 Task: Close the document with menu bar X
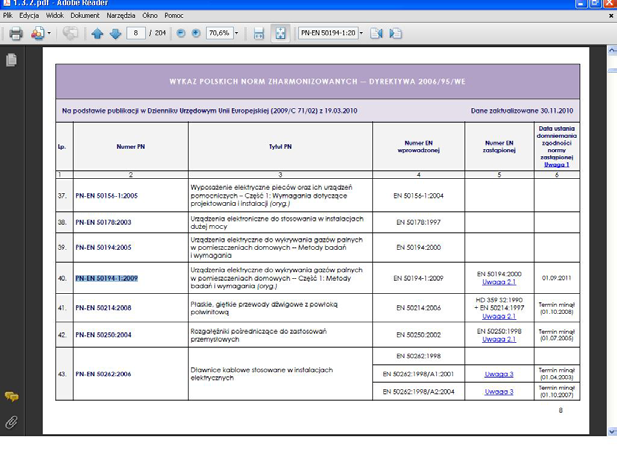tap(611, 16)
